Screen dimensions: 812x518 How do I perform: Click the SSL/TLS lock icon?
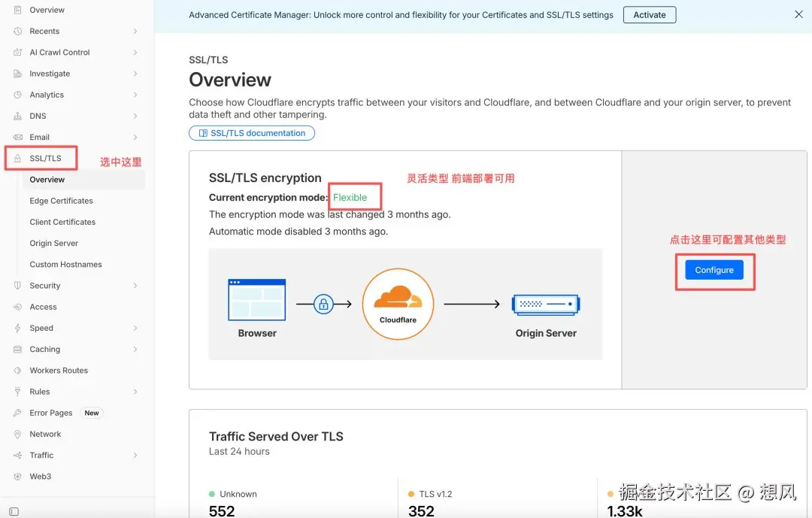click(17, 159)
